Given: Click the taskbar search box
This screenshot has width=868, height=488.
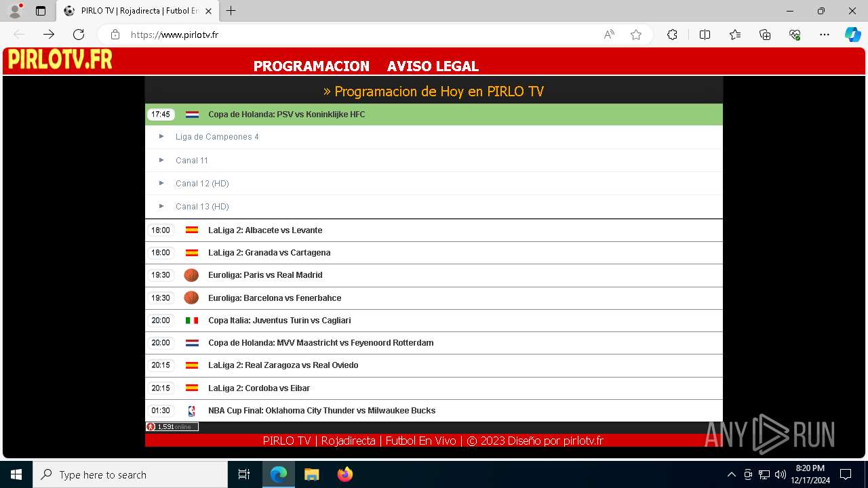Looking at the screenshot, I should point(130,474).
